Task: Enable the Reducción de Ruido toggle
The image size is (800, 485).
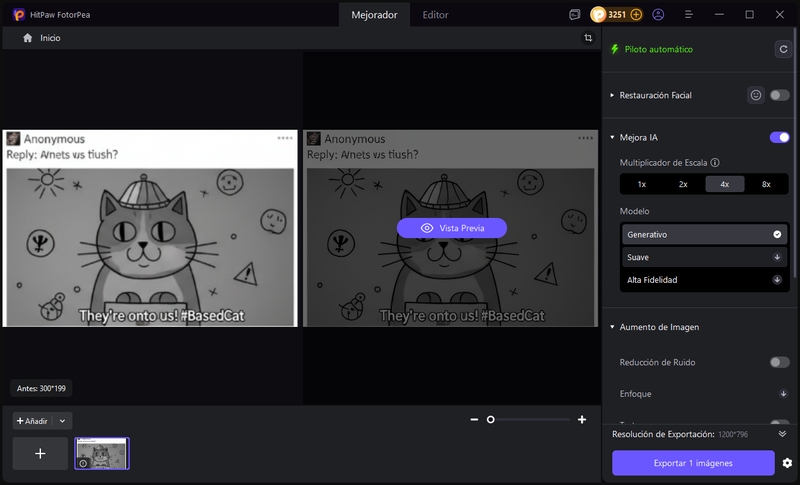Action: 779,362
